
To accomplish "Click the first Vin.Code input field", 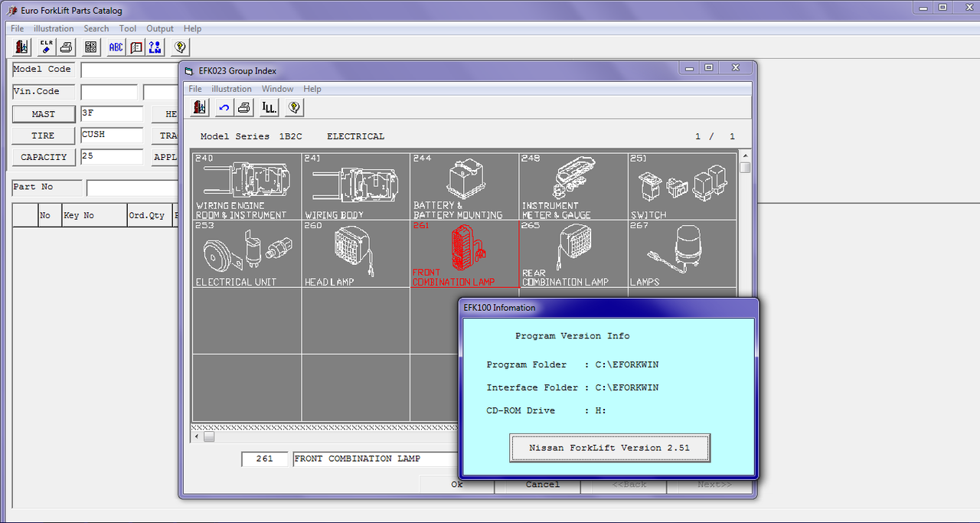I will pyautogui.click(x=109, y=92).
